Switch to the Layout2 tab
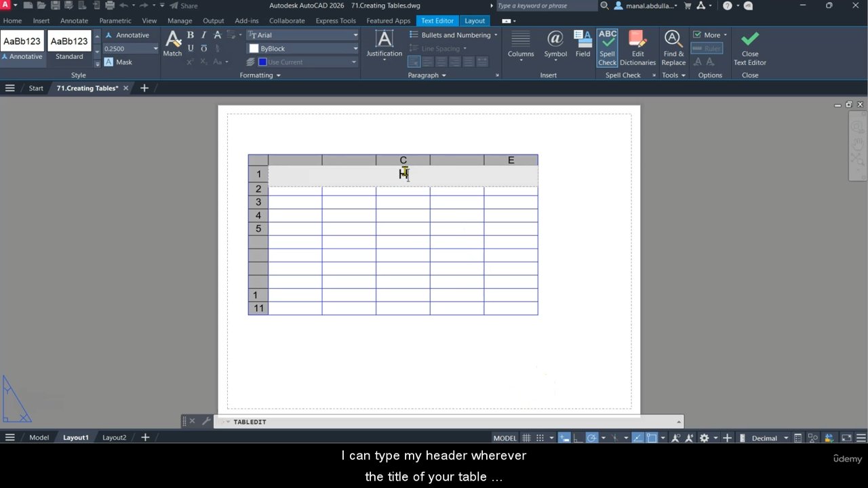Image resolution: width=868 pixels, height=488 pixels. pos(114,438)
